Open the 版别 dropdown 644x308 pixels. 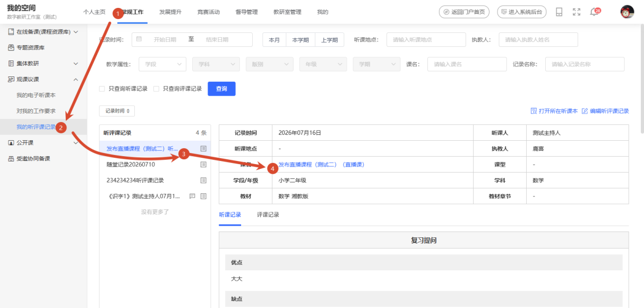(x=269, y=64)
